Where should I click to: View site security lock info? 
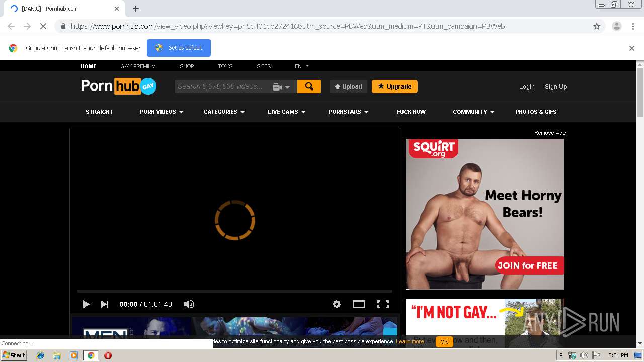[x=63, y=26]
